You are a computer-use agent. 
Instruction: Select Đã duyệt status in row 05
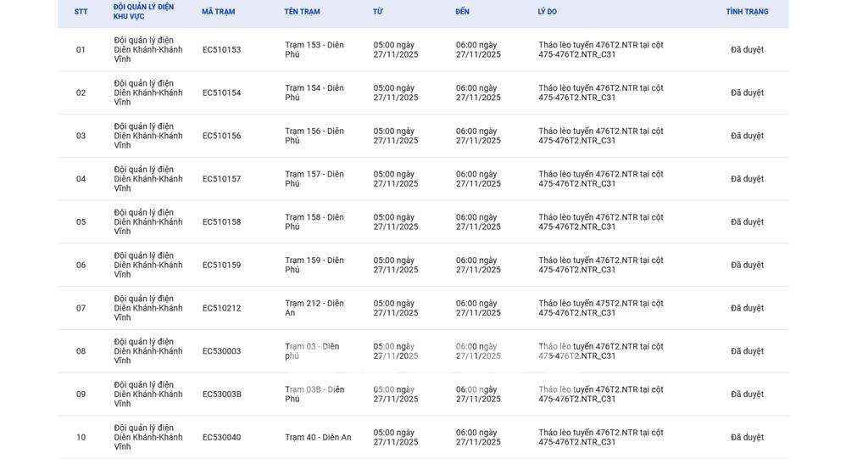[x=747, y=222]
